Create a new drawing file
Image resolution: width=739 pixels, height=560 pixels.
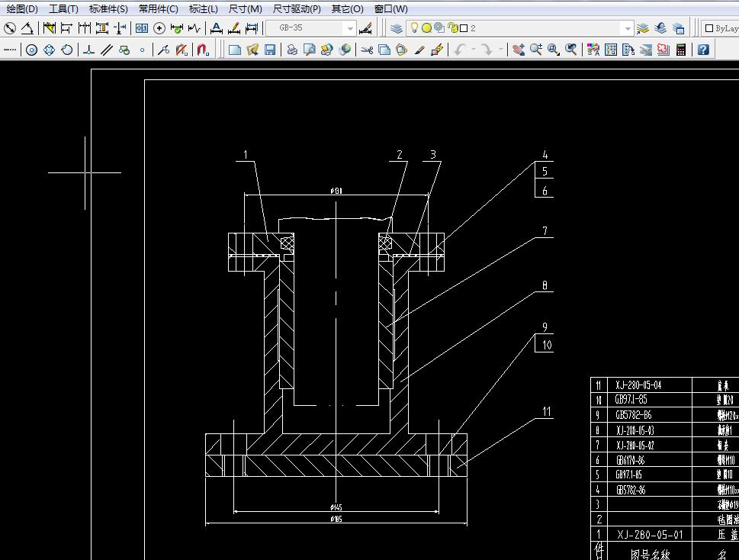tap(234, 50)
